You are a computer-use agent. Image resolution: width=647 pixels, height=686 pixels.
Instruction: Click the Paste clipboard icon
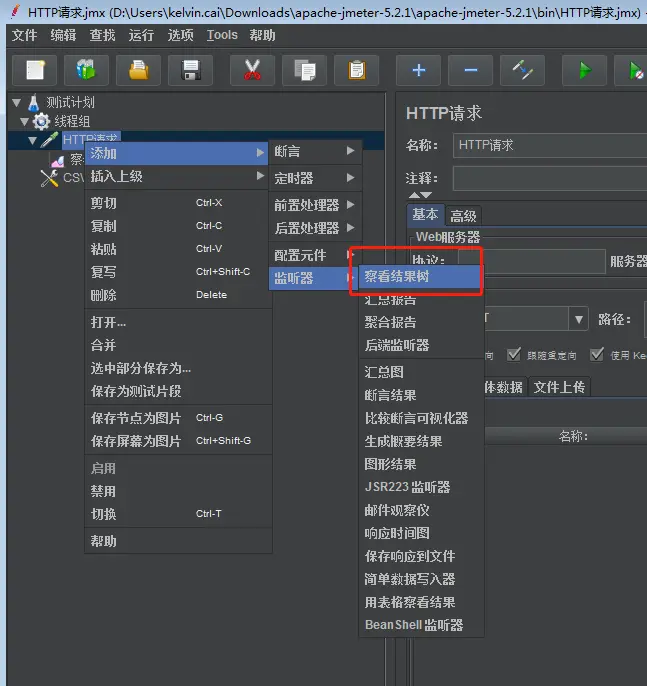(x=357, y=70)
